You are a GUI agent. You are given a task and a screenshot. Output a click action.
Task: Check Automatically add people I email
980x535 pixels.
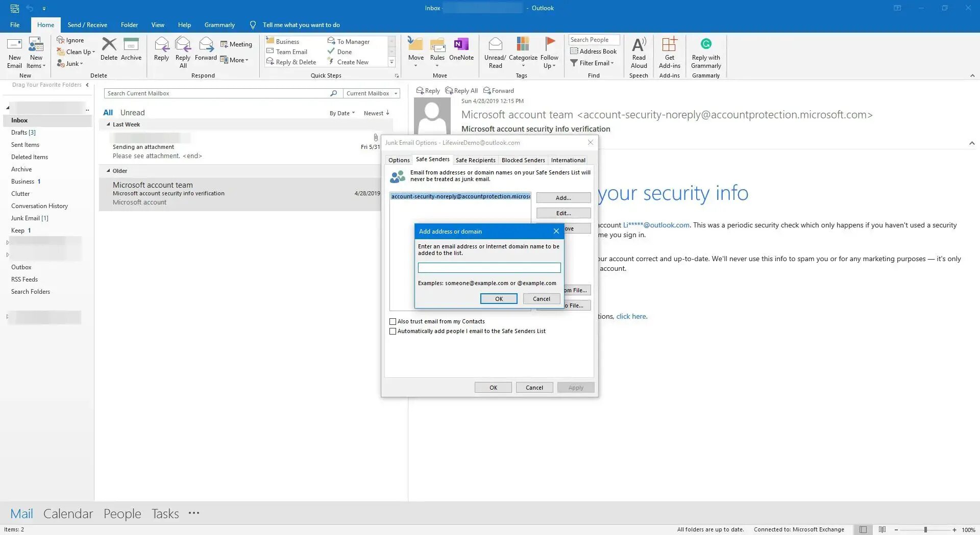point(393,332)
